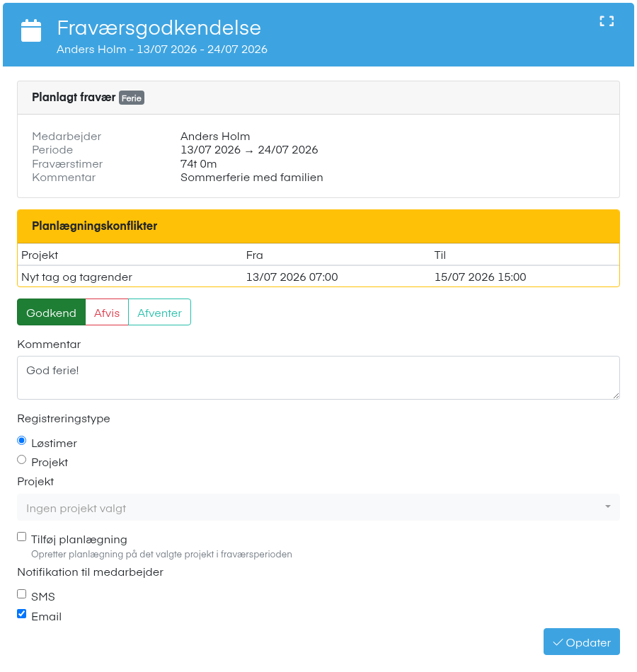637x672 pixels.
Task: Click the calendar icon beside Fraværsgodkendelse
Action: point(31,30)
